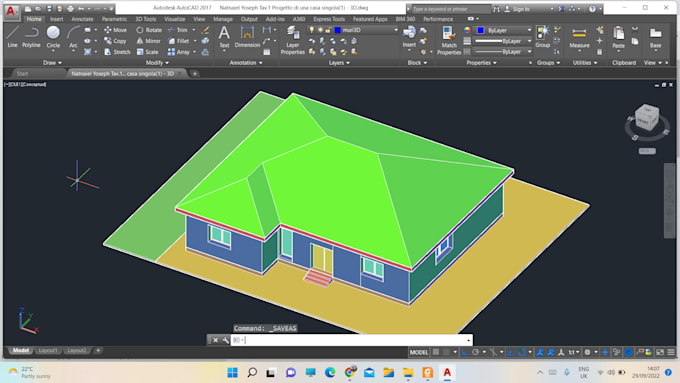Toggle Clean Screen in status bar
The width and height of the screenshot is (680, 383).
pos(660,352)
